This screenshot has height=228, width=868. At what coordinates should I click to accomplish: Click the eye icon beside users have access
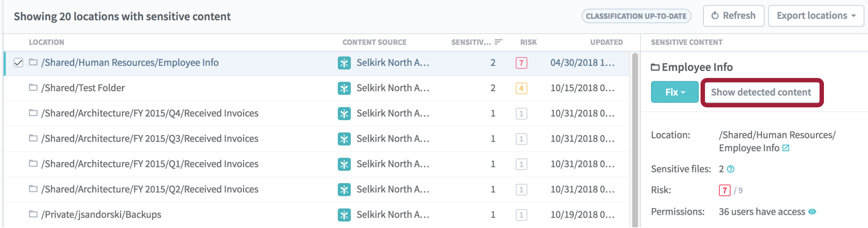point(813,212)
